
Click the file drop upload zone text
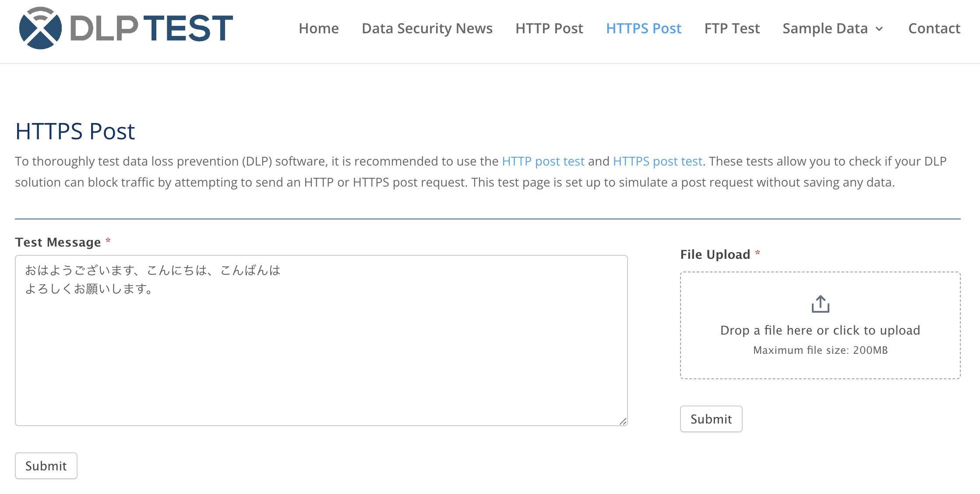[820, 330]
